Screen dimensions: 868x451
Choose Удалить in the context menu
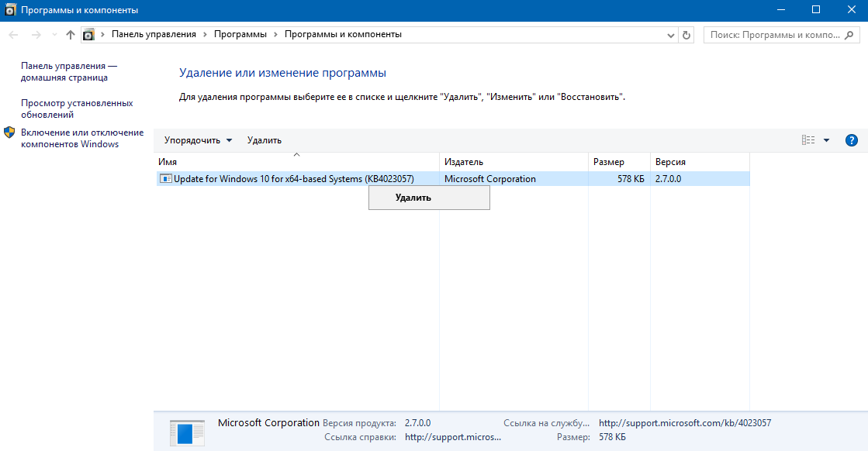point(413,198)
